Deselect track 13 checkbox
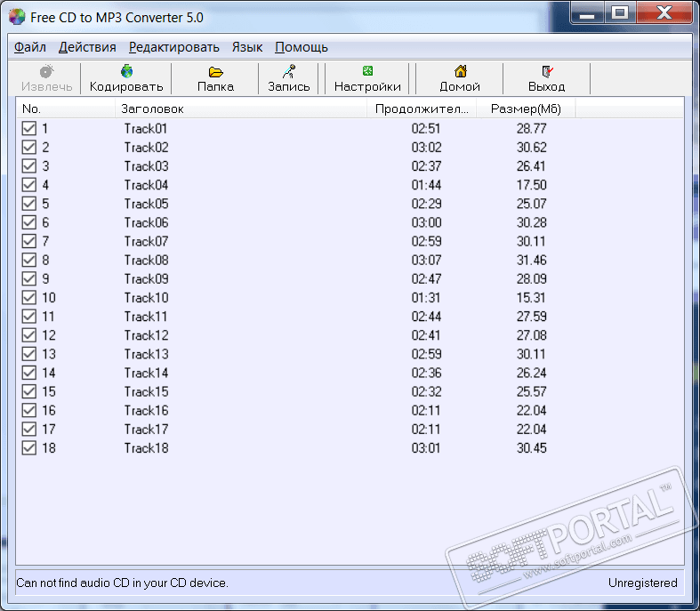The width and height of the screenshot is (700, 611). pos(29,353)
